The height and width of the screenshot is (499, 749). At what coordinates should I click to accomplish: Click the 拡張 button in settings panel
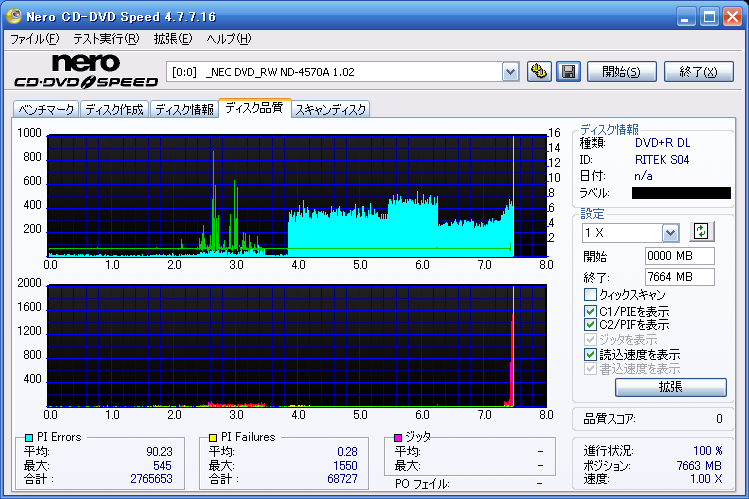click(x=671, y=387)
